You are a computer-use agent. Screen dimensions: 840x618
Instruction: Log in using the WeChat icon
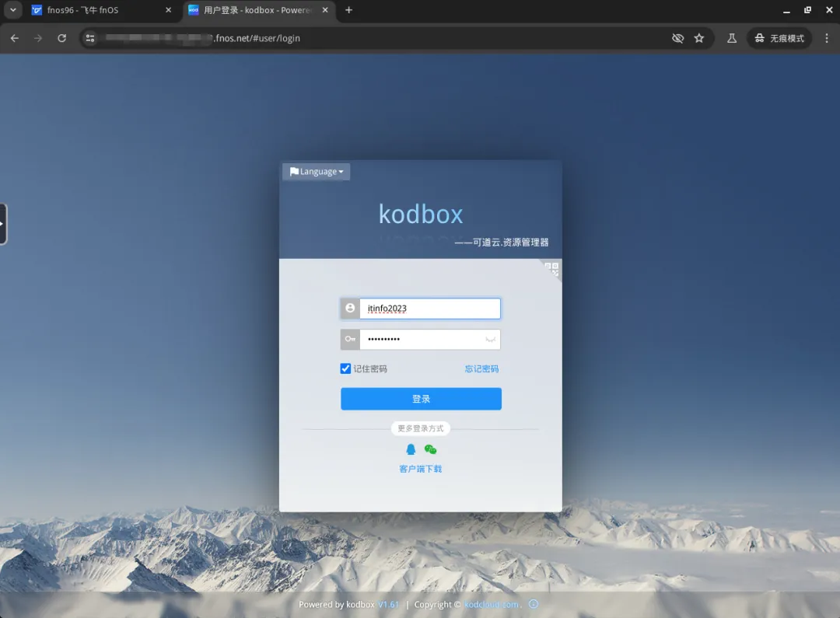(x=430, y=449)
